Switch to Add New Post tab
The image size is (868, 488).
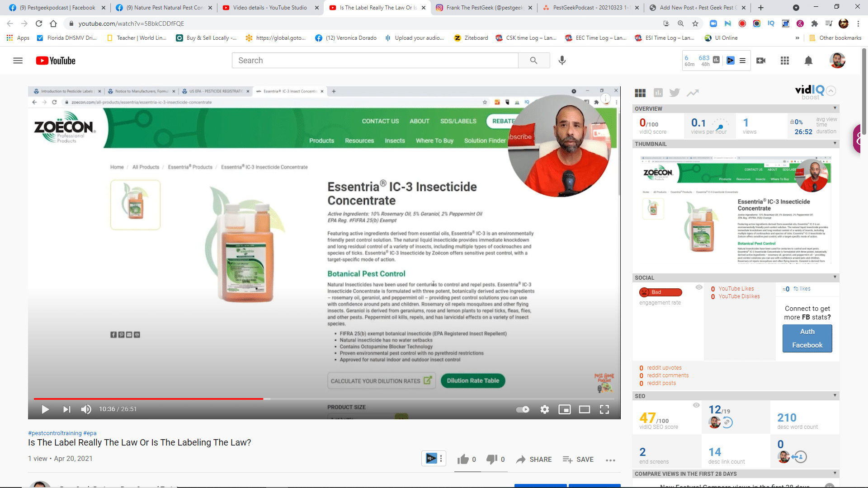click(698, 8)
